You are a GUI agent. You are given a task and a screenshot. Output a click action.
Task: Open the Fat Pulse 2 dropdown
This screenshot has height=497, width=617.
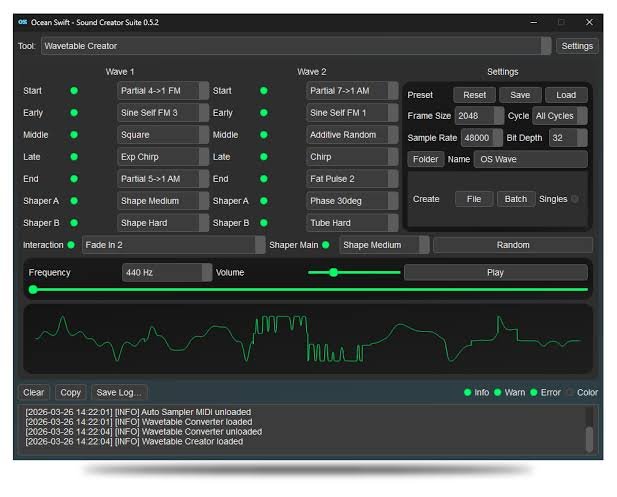coord(352,179)
